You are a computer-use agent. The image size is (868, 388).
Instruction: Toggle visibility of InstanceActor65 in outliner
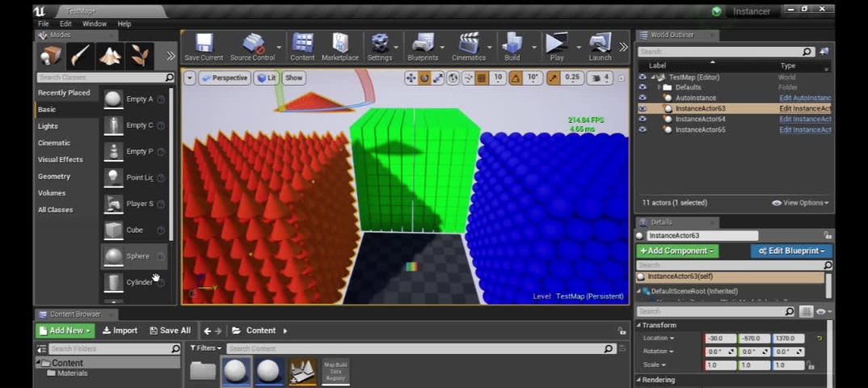(x=643, y=129)
